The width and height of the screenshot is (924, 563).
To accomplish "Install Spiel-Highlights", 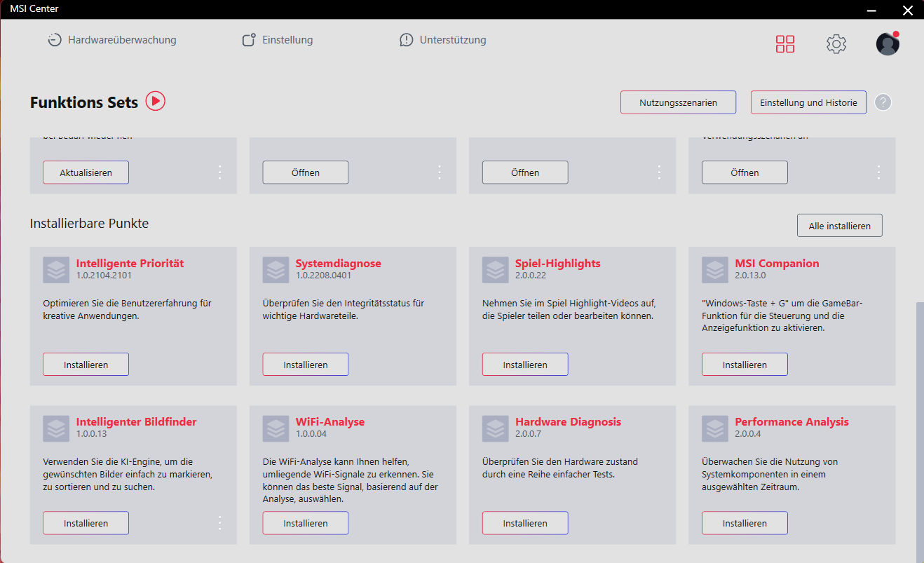I will (525, 365).
